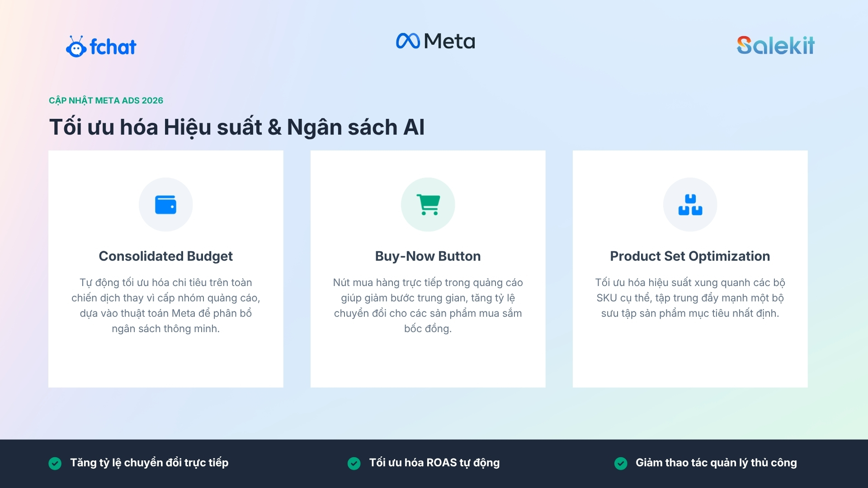Screen dimensions: 868x488
Task: Click the green shopping cart icon
Action: click(x=428, y=205)
